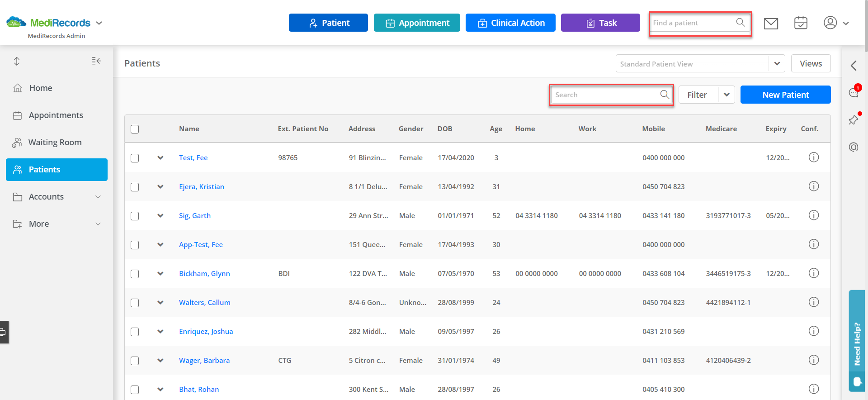The height and width of the screenshot is (400, 868).
Task: Open the pin icon in right panel
Action: [x=854, y=119]
